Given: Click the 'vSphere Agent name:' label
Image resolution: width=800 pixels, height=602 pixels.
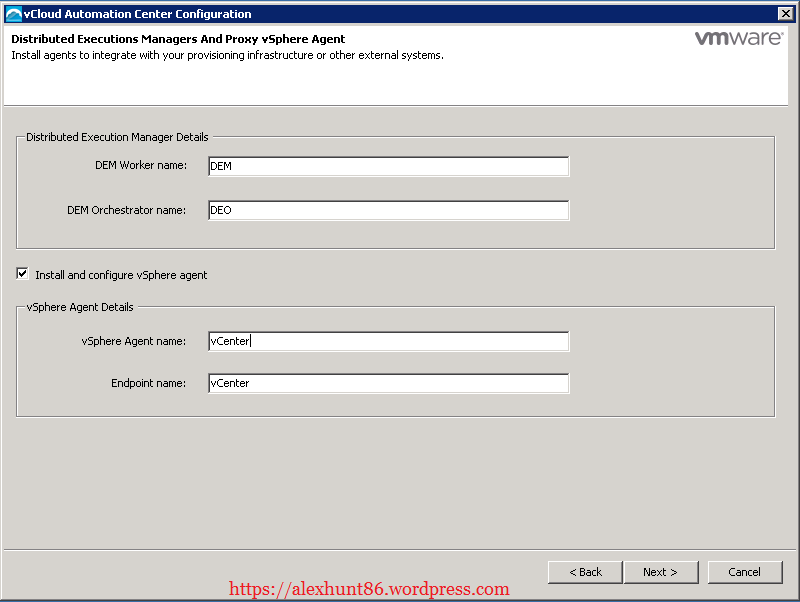Looking at the screenshot, I should pos(134,341).
